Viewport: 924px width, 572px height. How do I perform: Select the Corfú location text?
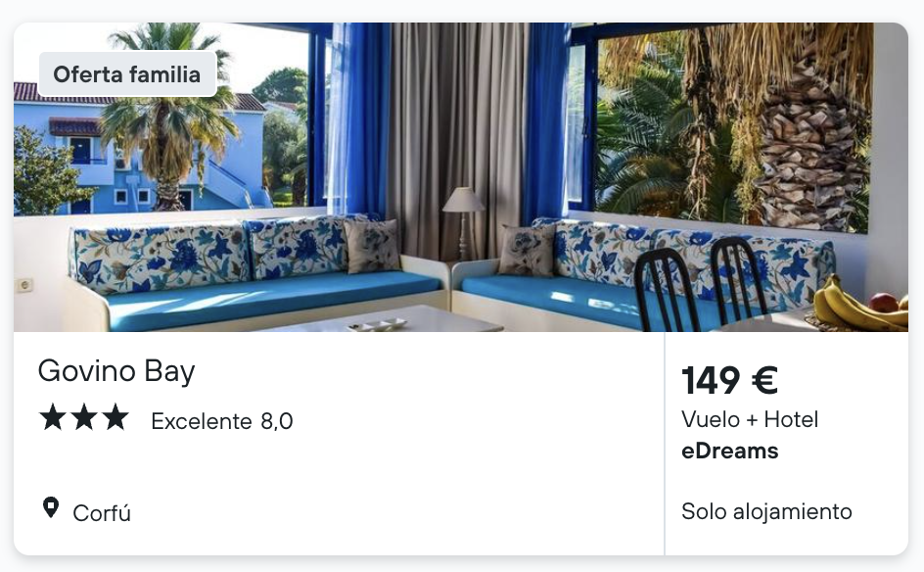102,513
